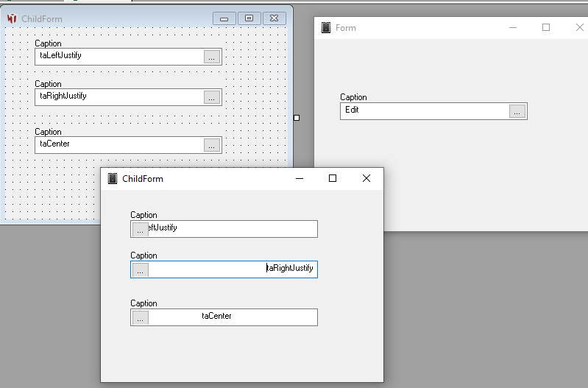Maximize the designer ChildForm window
Screen dimensions: 588x388
[249, 18]
